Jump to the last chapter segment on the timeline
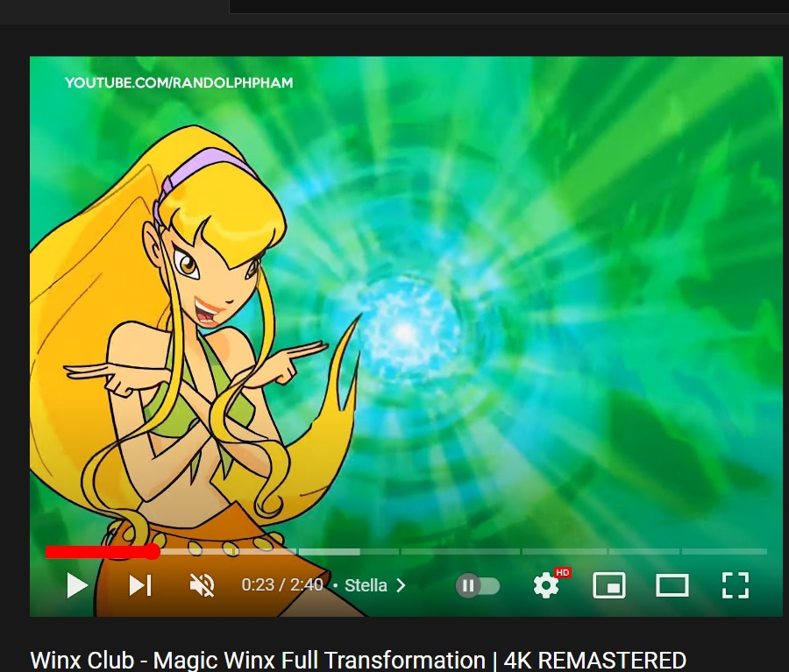This screenshot has height=672, width=789. (724, 552)
